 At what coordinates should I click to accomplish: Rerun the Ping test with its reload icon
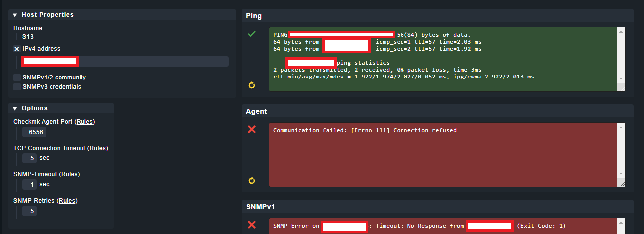pyautogui.click(x=252, y=85)
